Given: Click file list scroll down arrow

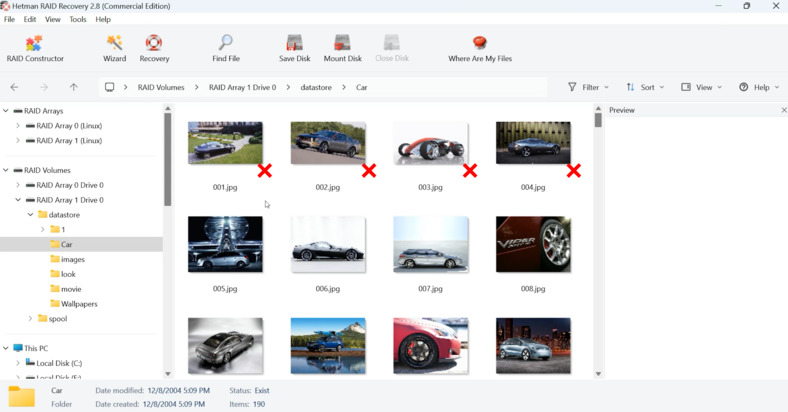Looking at the screenshot, I should click(x=598, y=374).
